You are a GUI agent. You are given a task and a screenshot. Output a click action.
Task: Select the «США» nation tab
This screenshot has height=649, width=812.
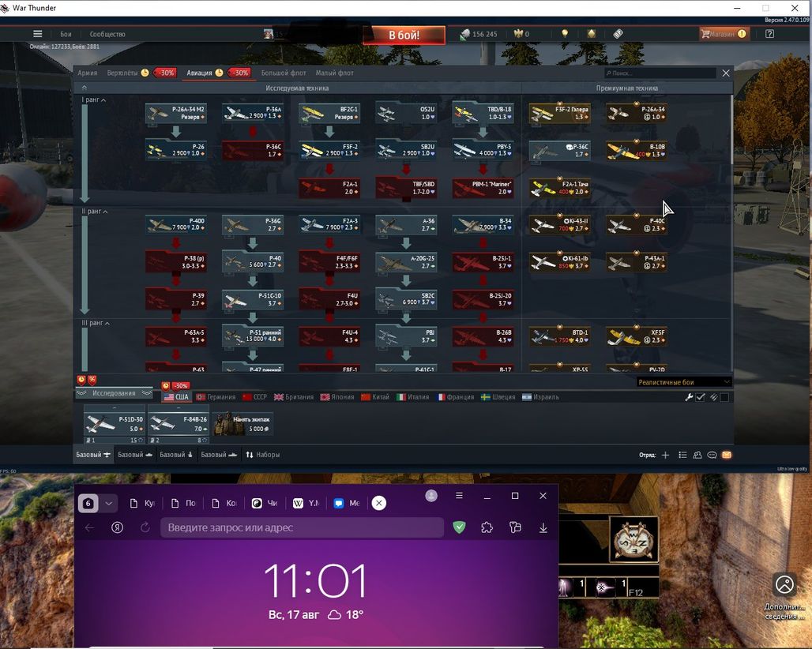[177, 397]
